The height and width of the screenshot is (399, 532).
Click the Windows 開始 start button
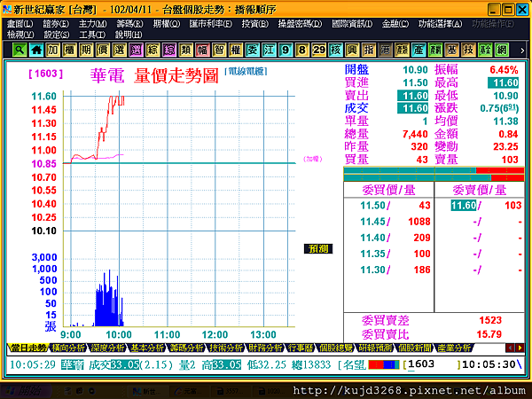tap(26, 391)
